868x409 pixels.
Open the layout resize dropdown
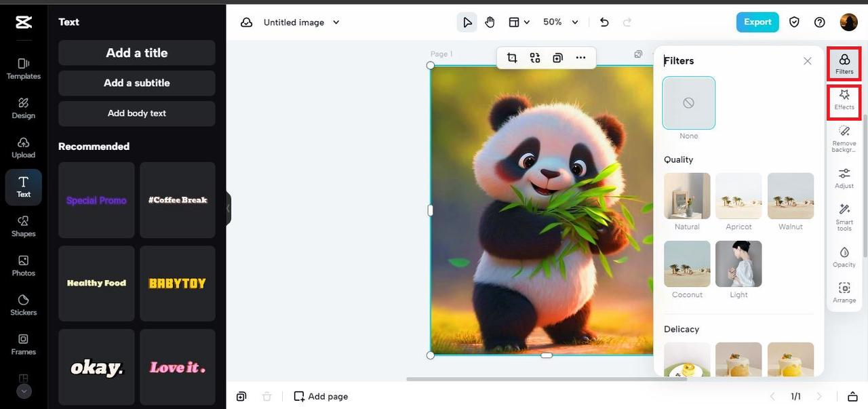point(519,22)
